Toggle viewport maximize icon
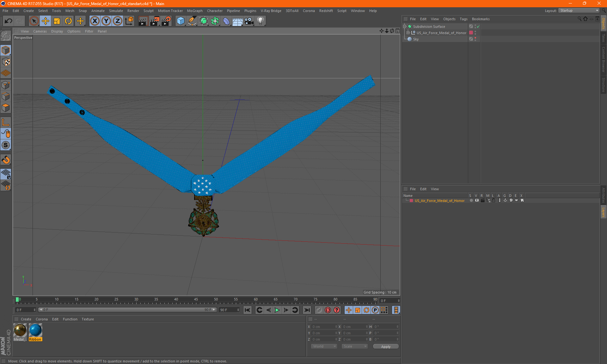The height and width of the screenshot is (364, 607). (397, 31)
